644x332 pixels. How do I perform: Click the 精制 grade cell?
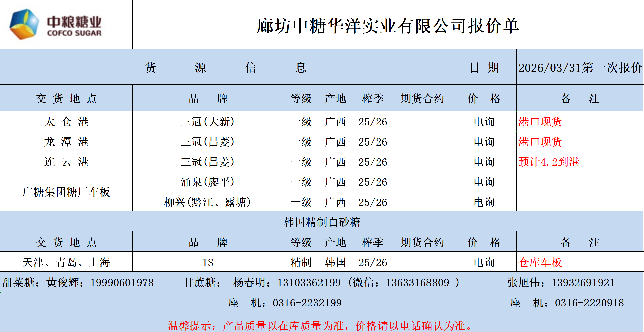coord(301,262)
